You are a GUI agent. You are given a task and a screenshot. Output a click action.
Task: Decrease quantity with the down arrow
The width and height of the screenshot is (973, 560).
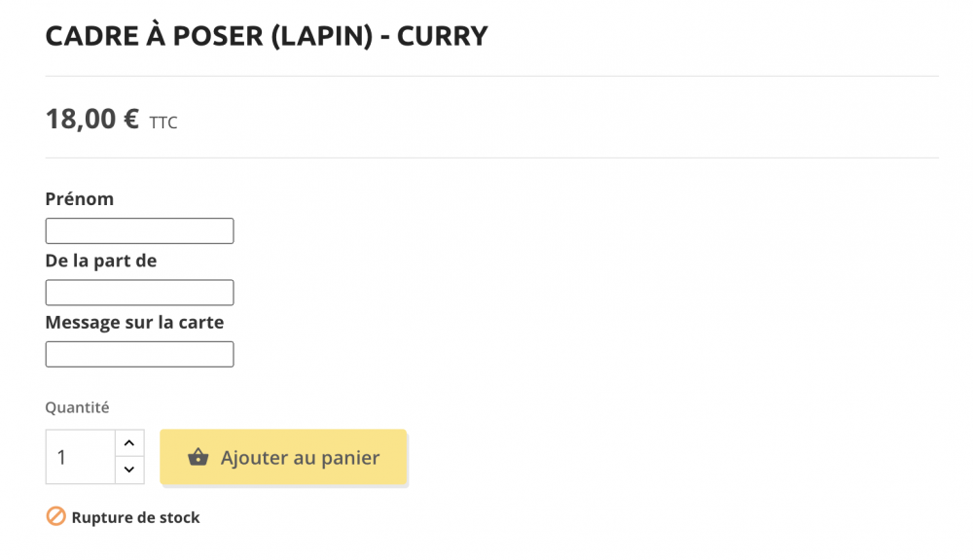[x=128, y=471]
